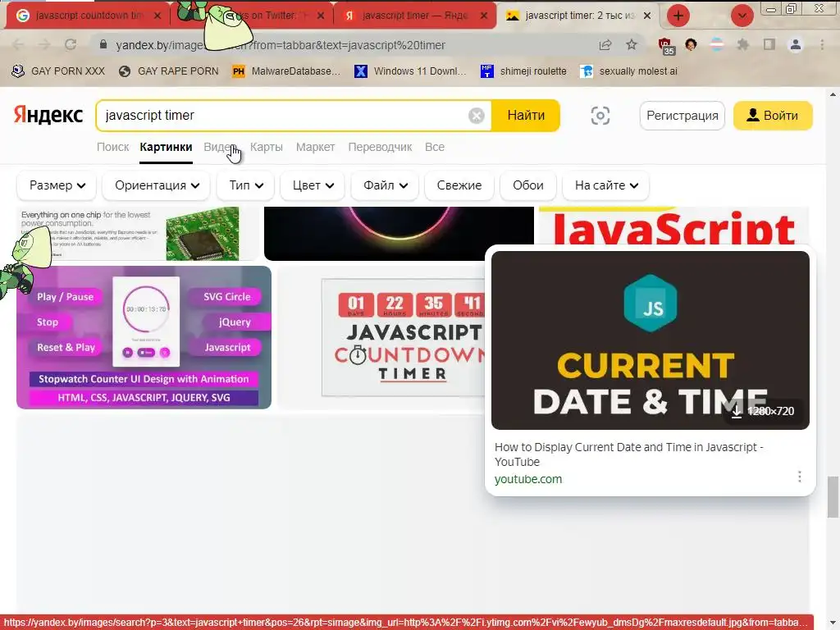Click the lock icon in the address bar

pyautogui.click(x=103, y=45)
